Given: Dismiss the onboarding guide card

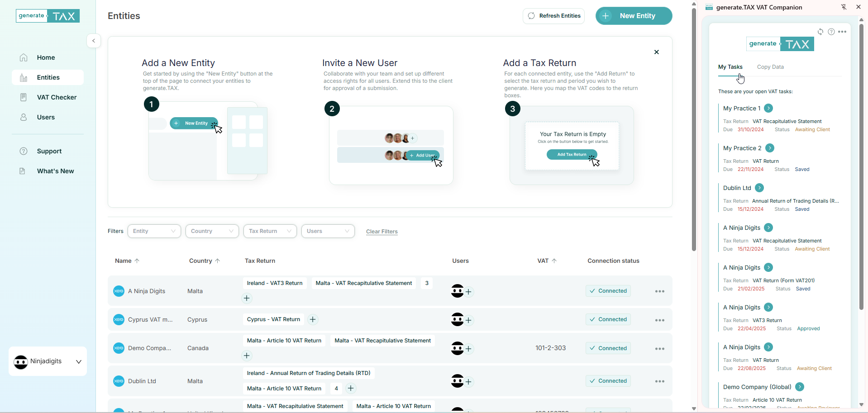Looking at the screenshot, I should 656,52.
